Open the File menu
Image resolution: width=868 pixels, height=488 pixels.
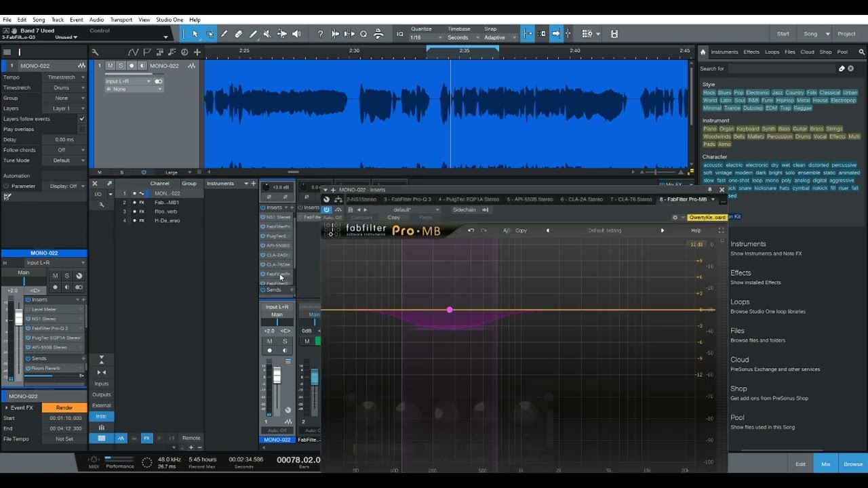coord(7,20)
